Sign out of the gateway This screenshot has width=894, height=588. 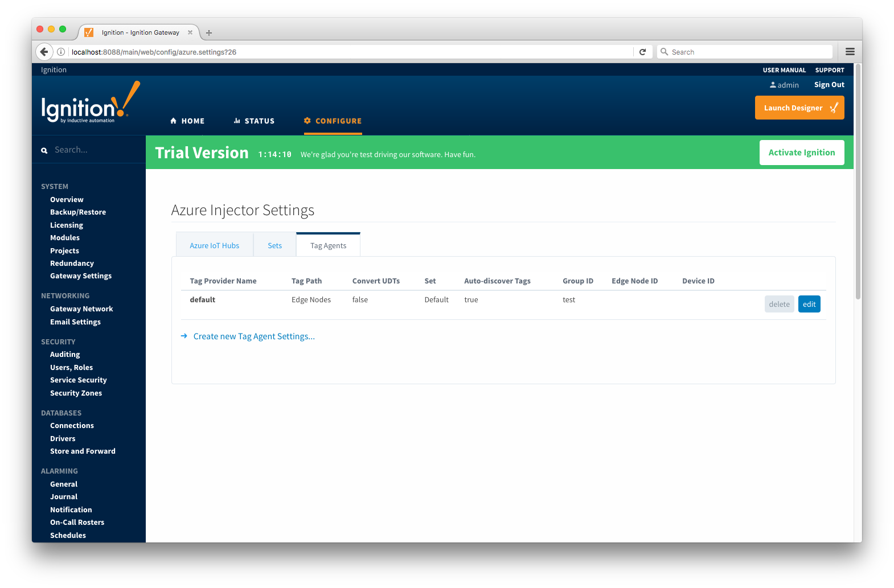pos(829,85)
